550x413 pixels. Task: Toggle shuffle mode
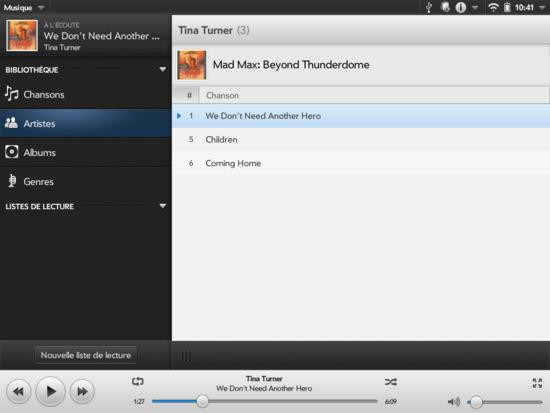coord(390,381)
